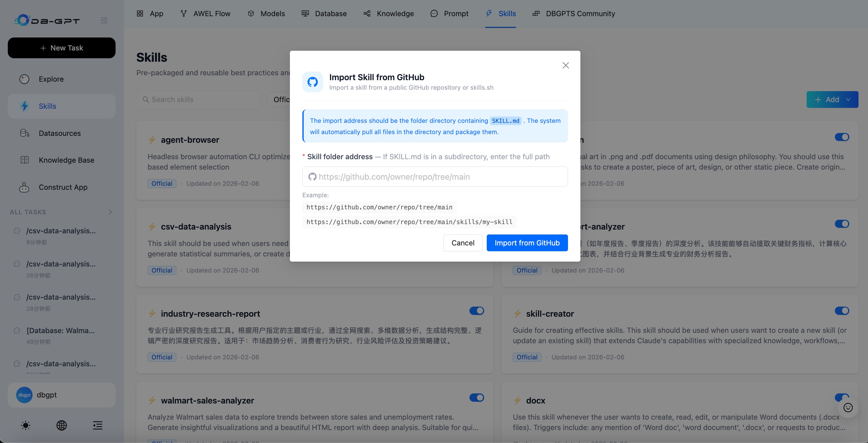Click the feedback emoji icon at bottom right

click(848, 408)
